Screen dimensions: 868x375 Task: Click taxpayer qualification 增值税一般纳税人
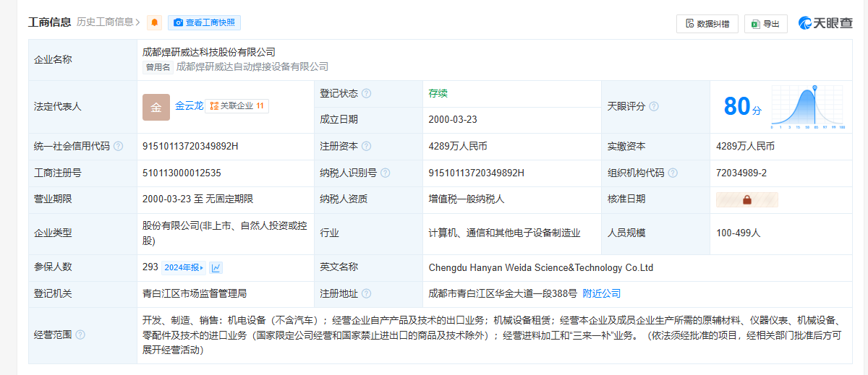467,199
